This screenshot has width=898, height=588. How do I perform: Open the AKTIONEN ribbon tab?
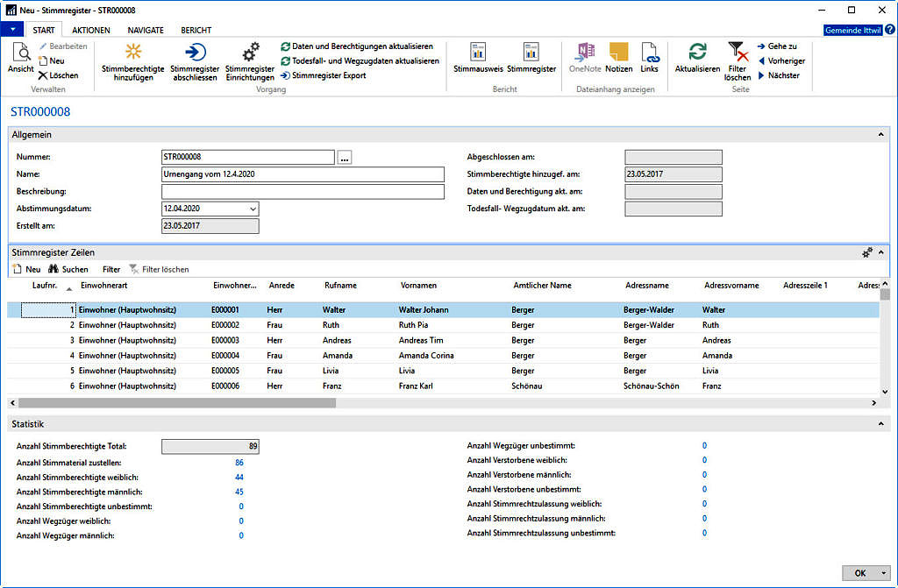click(x=91, y=30)
